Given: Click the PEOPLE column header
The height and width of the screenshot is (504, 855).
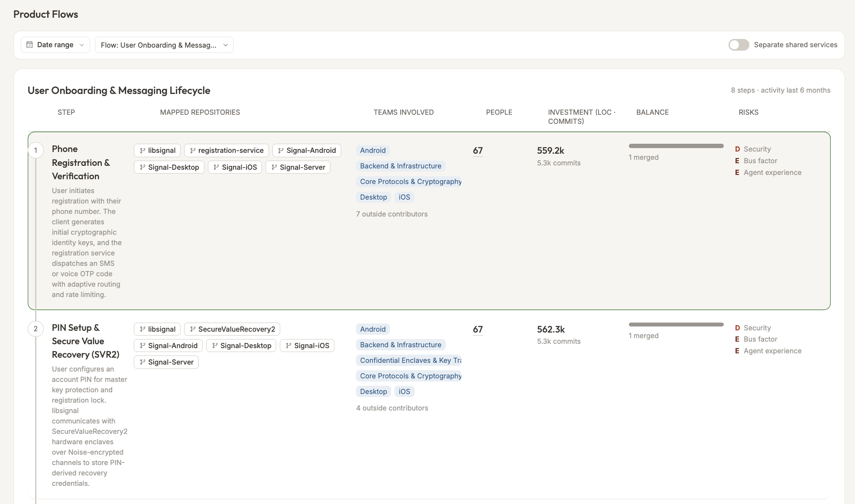Looking at the screenshot, I should click(499, 112).
